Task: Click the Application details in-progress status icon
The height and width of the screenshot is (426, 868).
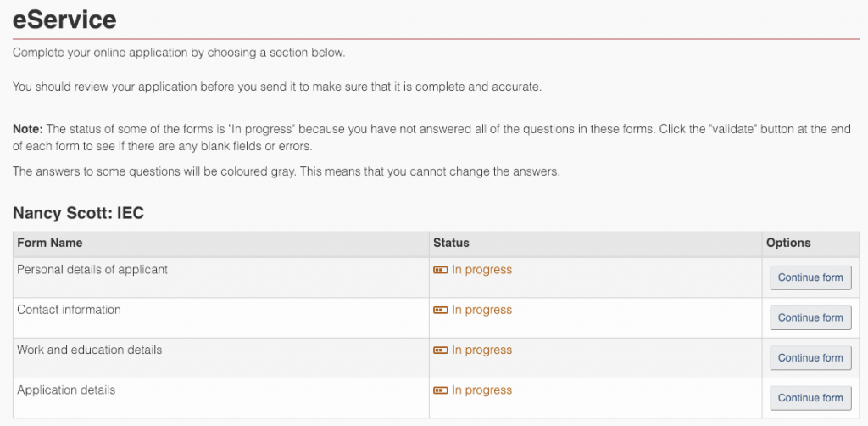Action: coord(440,390)
